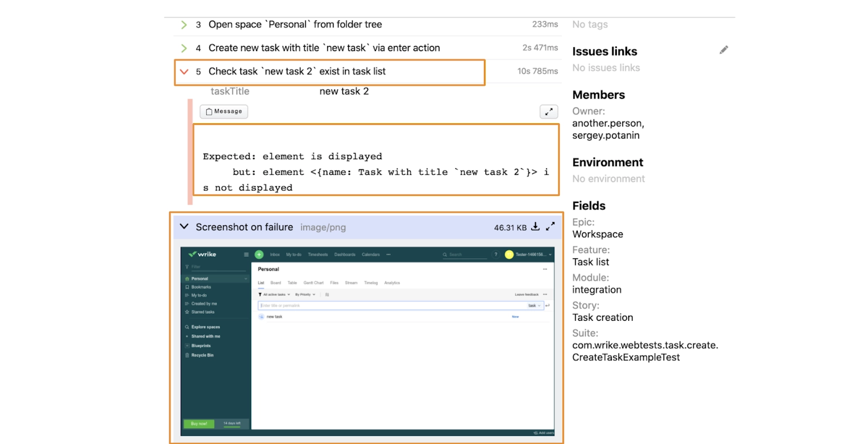Click Wrike hamburger menu icon in screenshot
This screenshot has width=868, height=444.
[x=246, y=255]
